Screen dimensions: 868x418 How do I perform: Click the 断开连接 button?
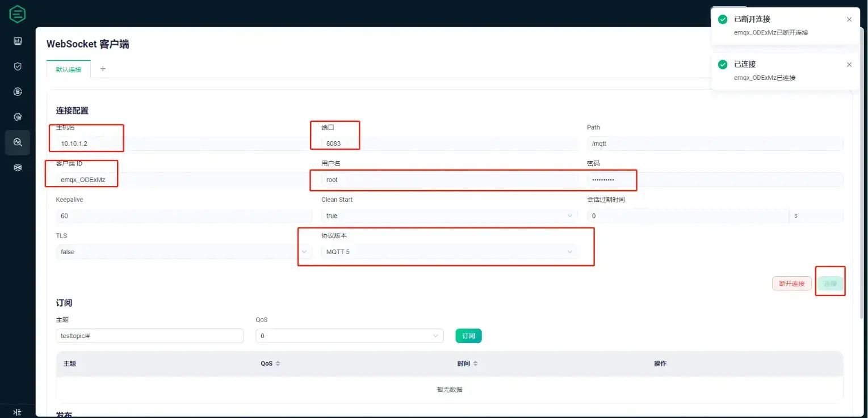(792, 284)
